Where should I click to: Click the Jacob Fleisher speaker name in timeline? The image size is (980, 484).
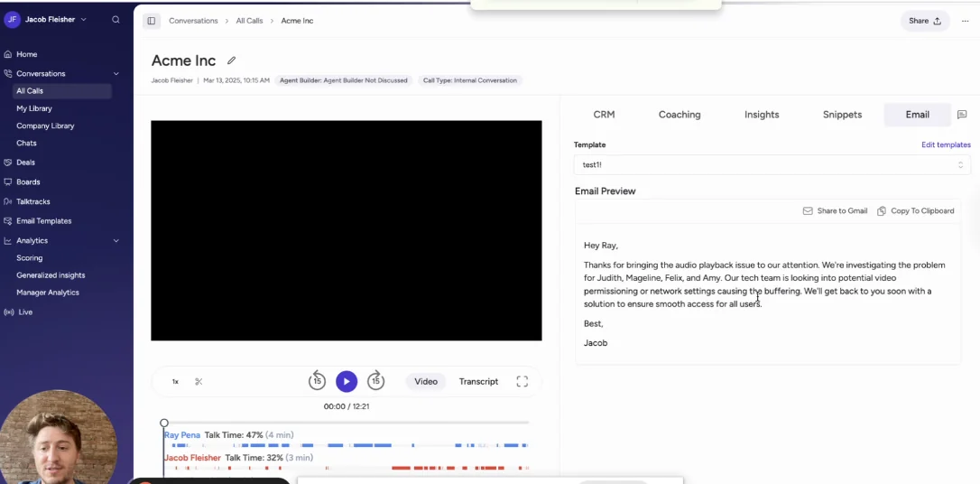192,458
